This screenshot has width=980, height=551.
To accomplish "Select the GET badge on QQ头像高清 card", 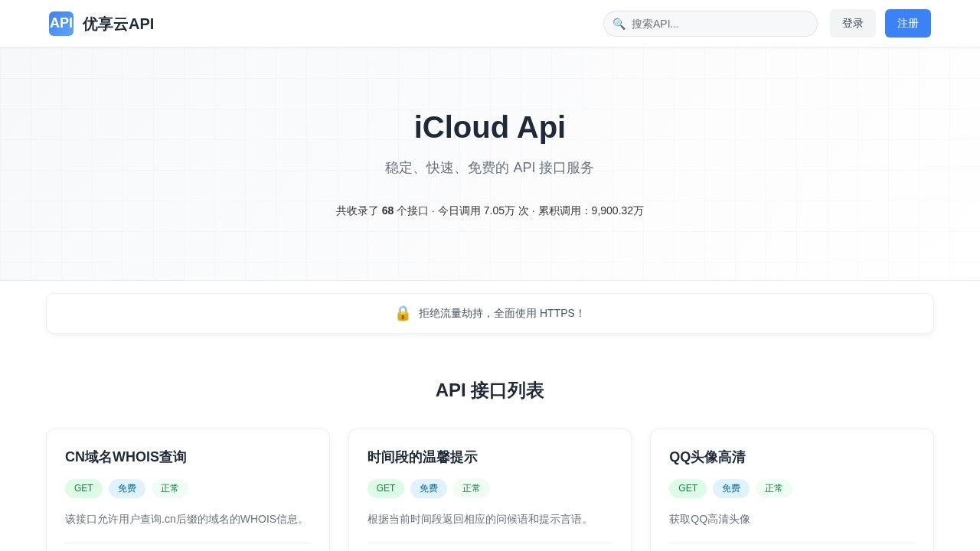I will (688, 488).
